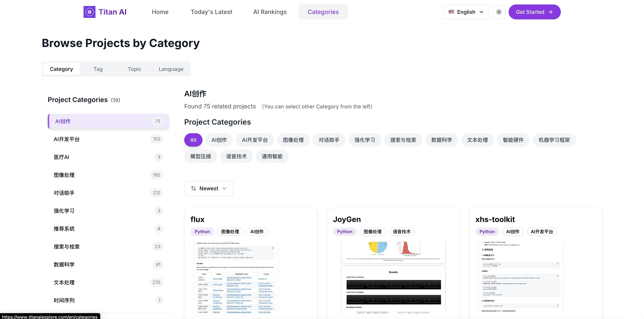Click the arrow on the Get Started button
Image resolution: width=644 pixels, height=319 pixels.
(550, 12)
